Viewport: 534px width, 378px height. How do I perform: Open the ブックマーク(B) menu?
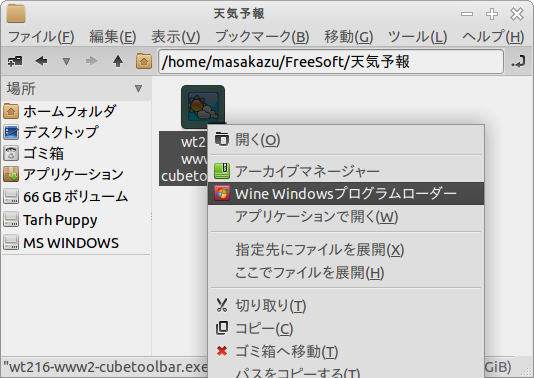(x=262, y=37)
